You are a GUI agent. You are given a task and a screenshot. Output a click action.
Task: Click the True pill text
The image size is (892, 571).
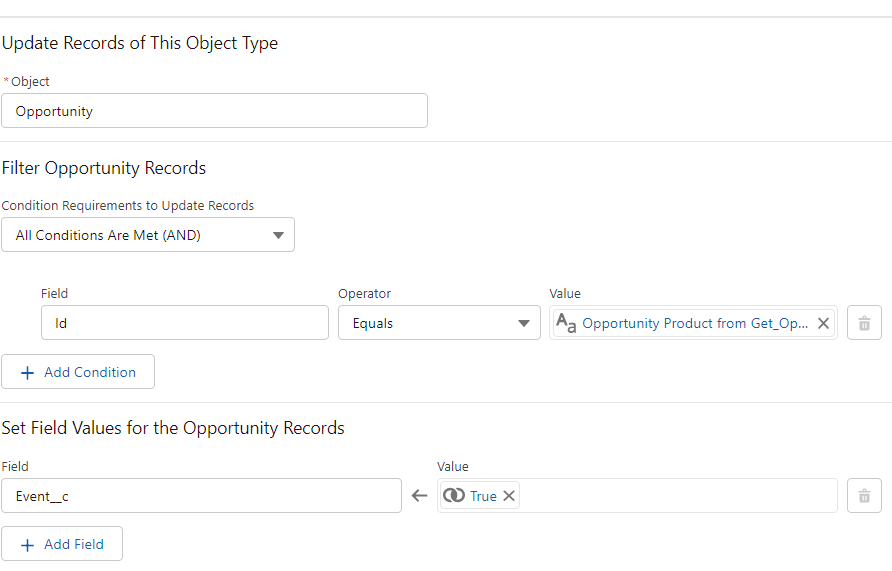click(x=483, y=496)
